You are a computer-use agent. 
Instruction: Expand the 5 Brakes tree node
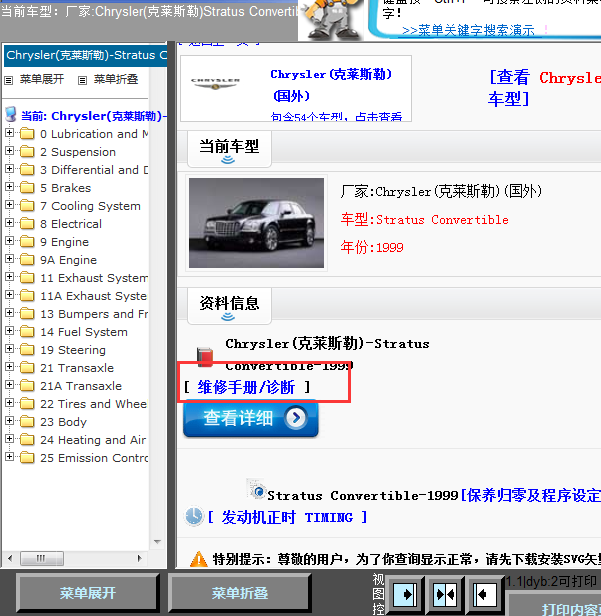tap(9, 187)
